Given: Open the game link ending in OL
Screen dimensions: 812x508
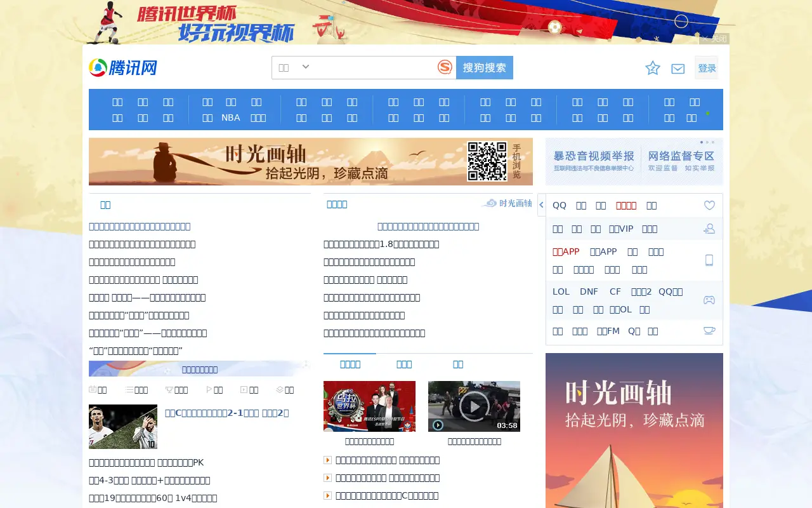Looking at the screenshot, I should pos(620,309).
